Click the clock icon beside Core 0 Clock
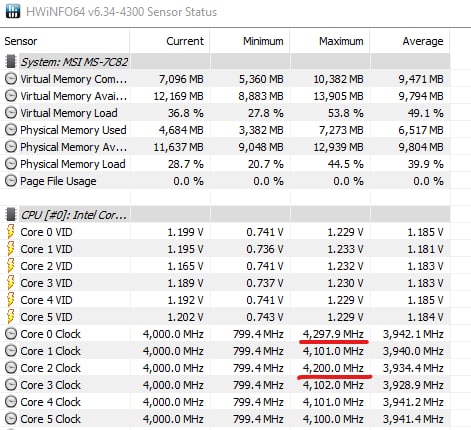This screenshot has height=430, width=471. point(11,334)
